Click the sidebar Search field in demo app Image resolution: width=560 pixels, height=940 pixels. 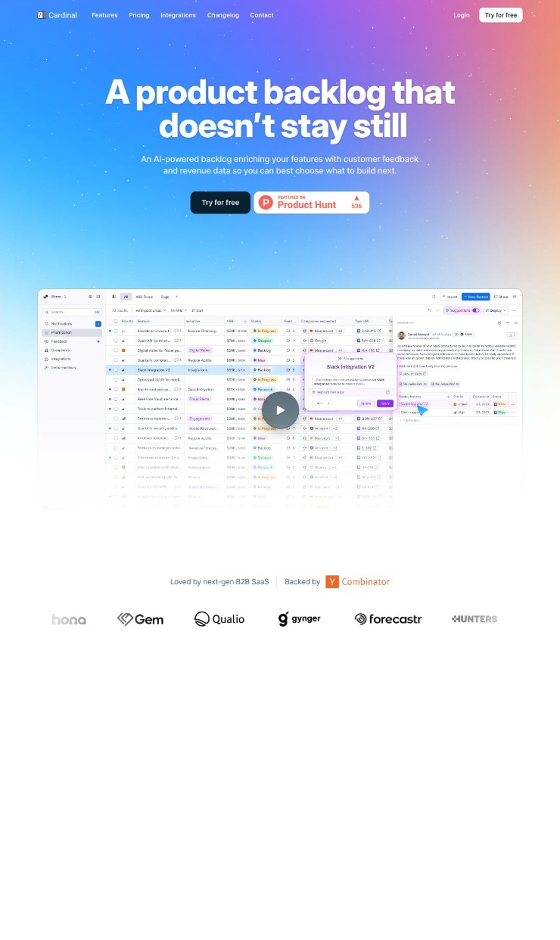pos(72,312)
